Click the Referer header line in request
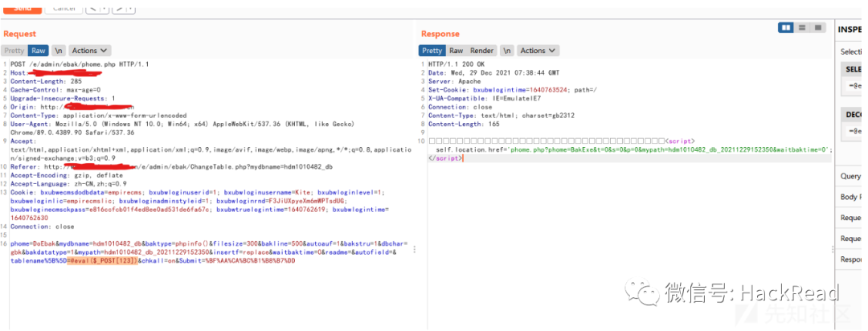The image size is (868, 331). point(170,166)
